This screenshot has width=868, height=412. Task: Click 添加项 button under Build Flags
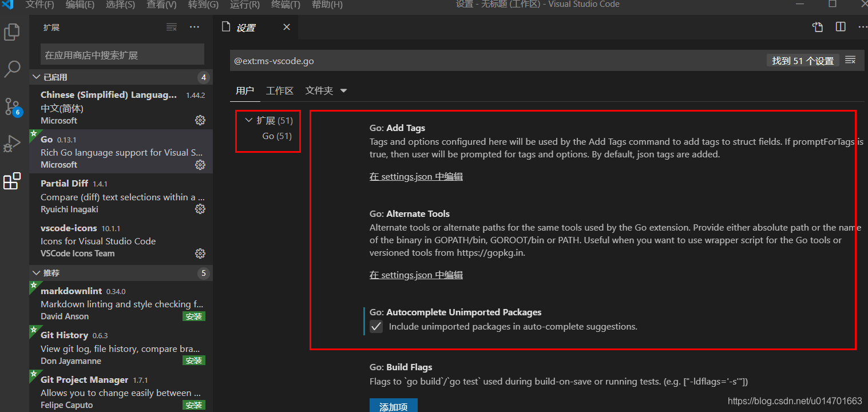pyautogui.click(x=394, y=406)
